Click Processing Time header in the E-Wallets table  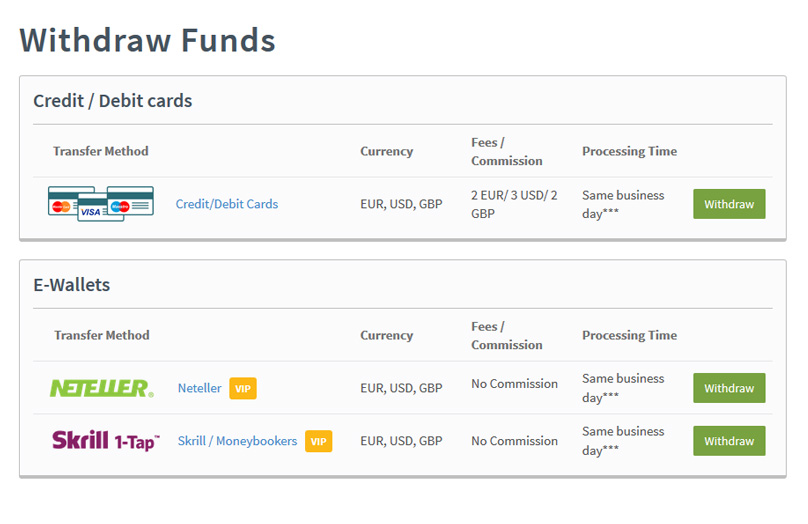[x=629, y=335]
